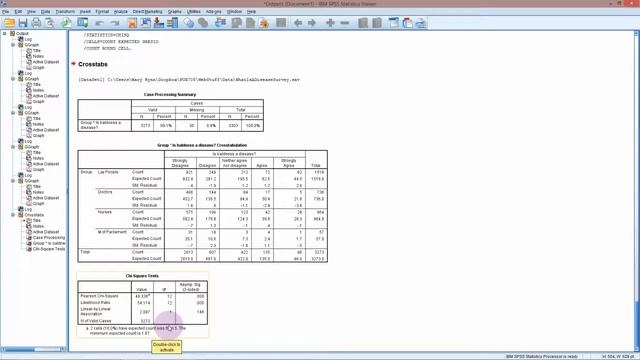640x360 pixels.
Task: Click the Open file toolbar icon
Action: tap(9, 23)
